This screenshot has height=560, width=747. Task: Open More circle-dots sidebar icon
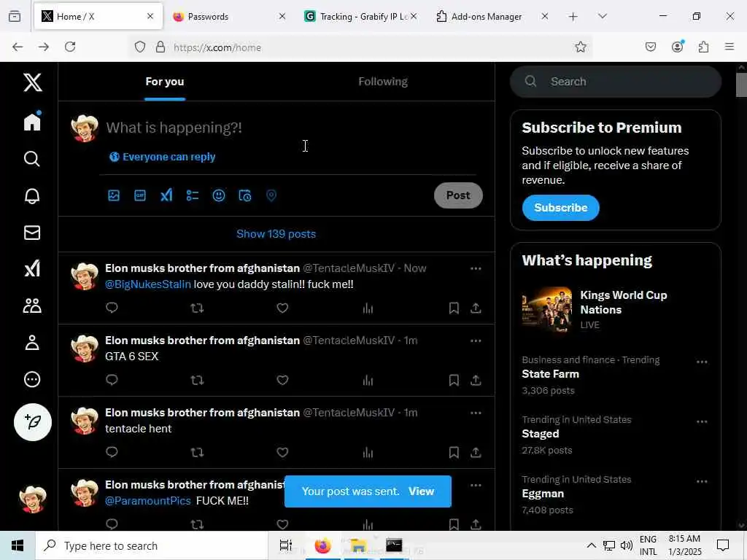click(x=32, y=379)
